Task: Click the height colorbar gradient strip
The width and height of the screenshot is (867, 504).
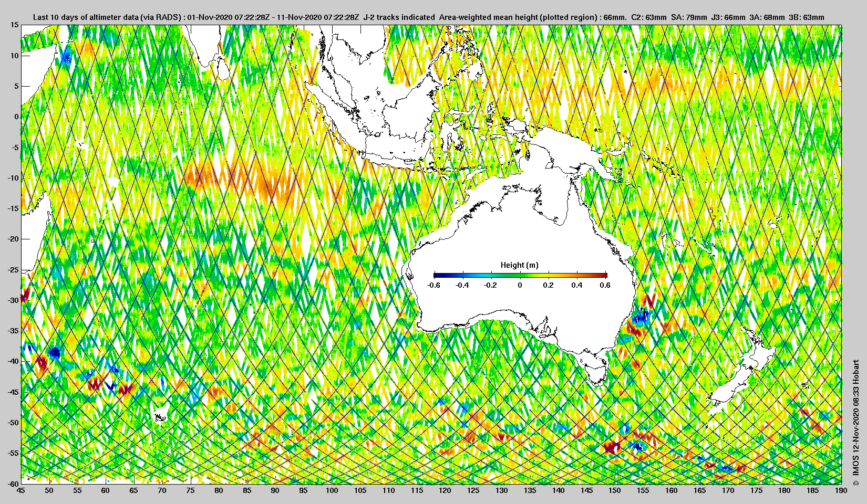Action: (x=520, y=275)
